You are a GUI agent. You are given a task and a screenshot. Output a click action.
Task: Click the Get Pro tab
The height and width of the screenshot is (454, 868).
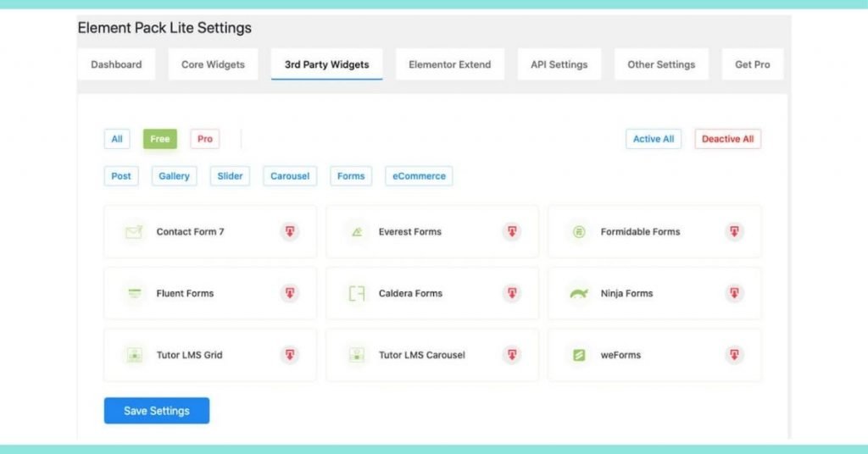[x=753, y=64]
